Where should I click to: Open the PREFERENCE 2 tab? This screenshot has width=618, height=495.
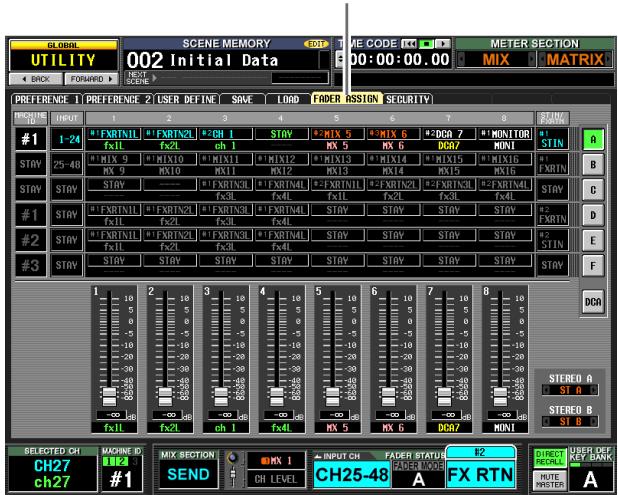point(118,99)
